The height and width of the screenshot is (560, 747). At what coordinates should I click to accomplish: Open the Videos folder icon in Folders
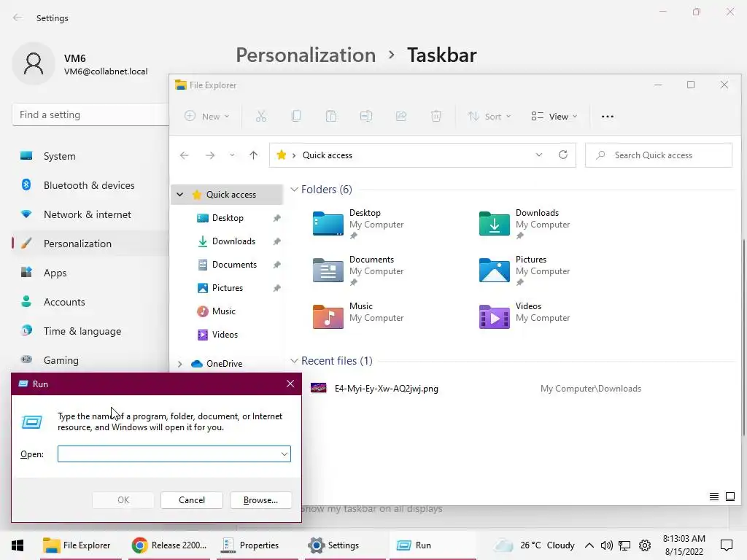[494, 316]
